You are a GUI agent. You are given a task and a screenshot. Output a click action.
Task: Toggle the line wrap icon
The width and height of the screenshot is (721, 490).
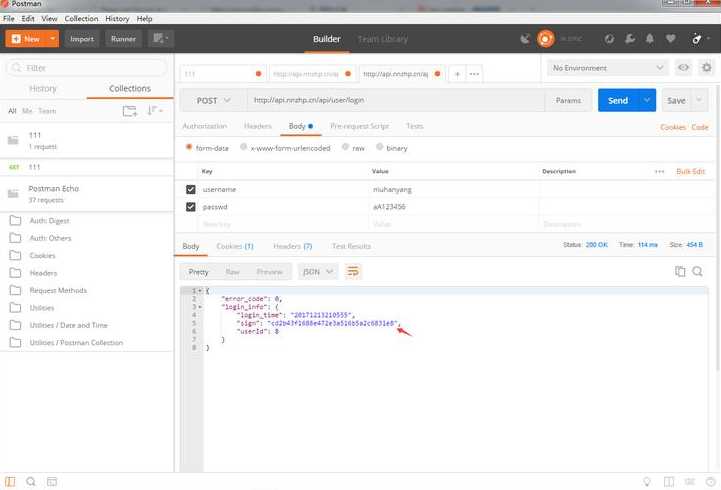point(353,272)
